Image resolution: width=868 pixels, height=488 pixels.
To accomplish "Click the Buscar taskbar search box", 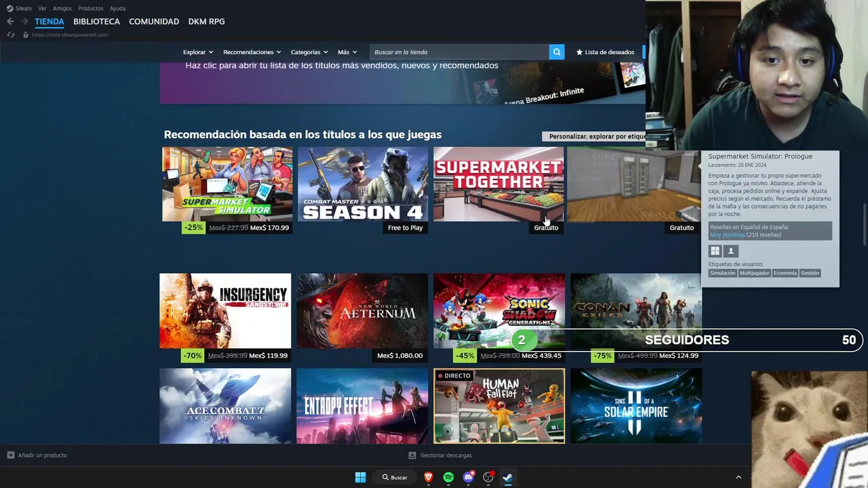I will (x=395, y=477).
